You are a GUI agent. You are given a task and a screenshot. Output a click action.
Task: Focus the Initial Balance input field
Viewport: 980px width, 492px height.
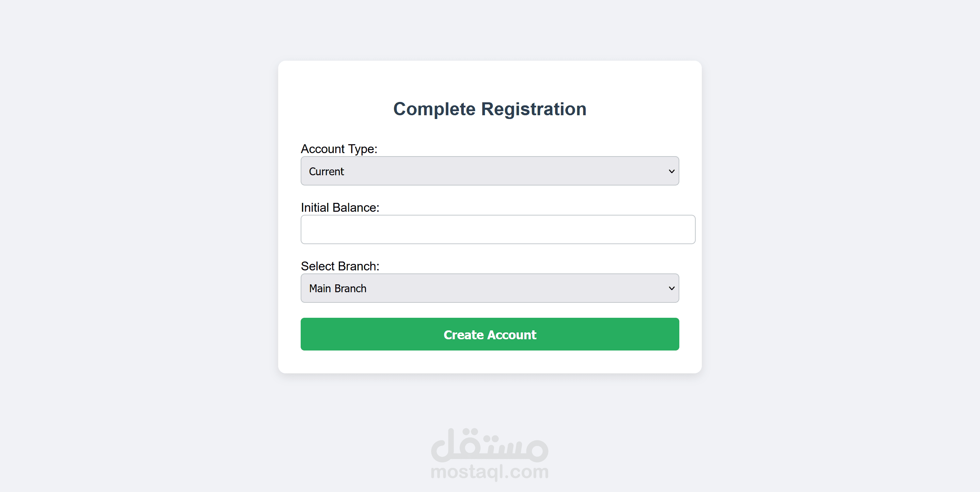tap(497, 229)
